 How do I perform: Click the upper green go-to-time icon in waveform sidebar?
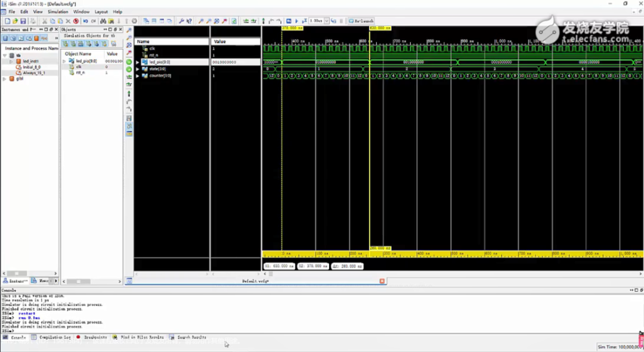click(x=129, y=62)
